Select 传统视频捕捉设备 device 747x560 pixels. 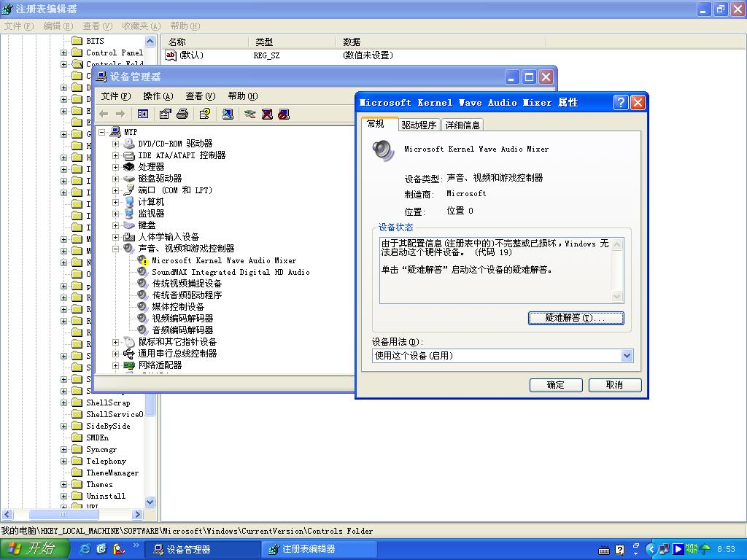[187, 284]
